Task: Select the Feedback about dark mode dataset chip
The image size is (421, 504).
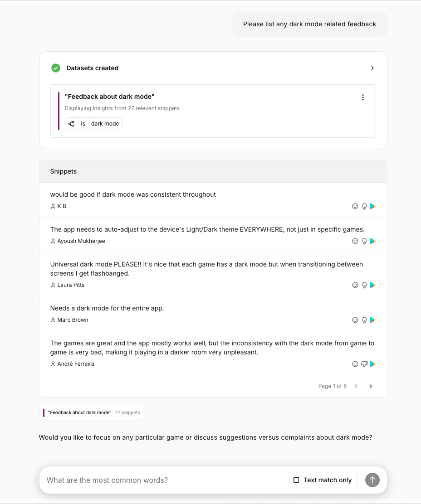Action: tap(91, 412)
